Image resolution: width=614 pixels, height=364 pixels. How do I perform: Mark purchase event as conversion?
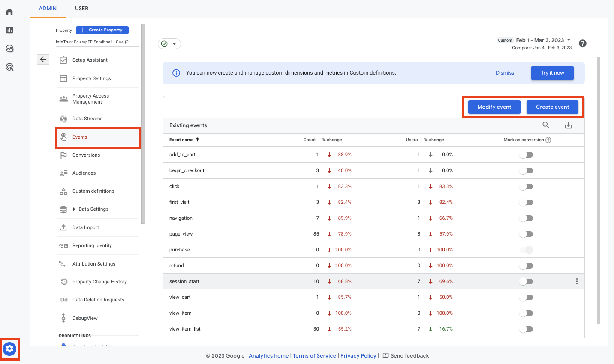point(527,250)
